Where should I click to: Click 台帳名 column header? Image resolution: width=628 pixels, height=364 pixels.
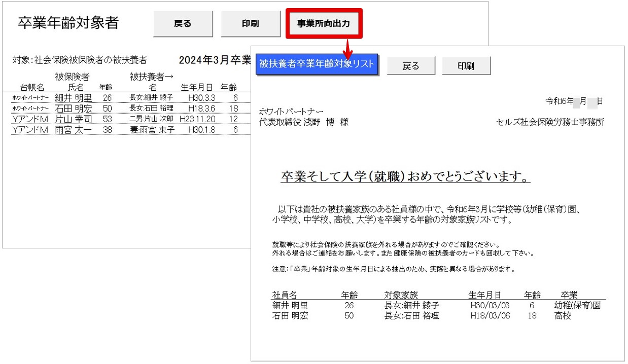point(32,87)
